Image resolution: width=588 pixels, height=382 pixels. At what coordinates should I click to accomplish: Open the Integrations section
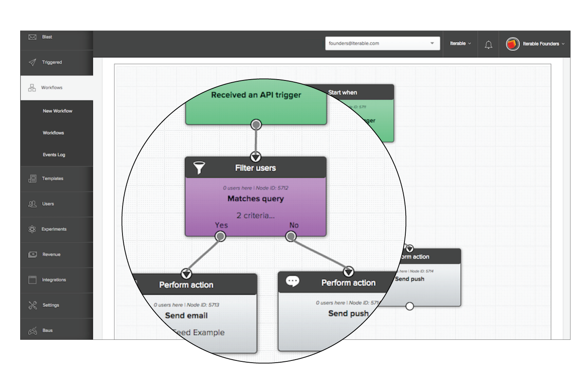coord(56,280)
